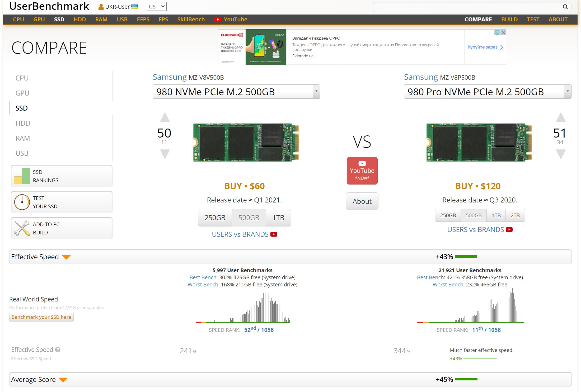
Task: Click the Samsung 980 Pro SSD product image
Action: [x=479, y=142]
